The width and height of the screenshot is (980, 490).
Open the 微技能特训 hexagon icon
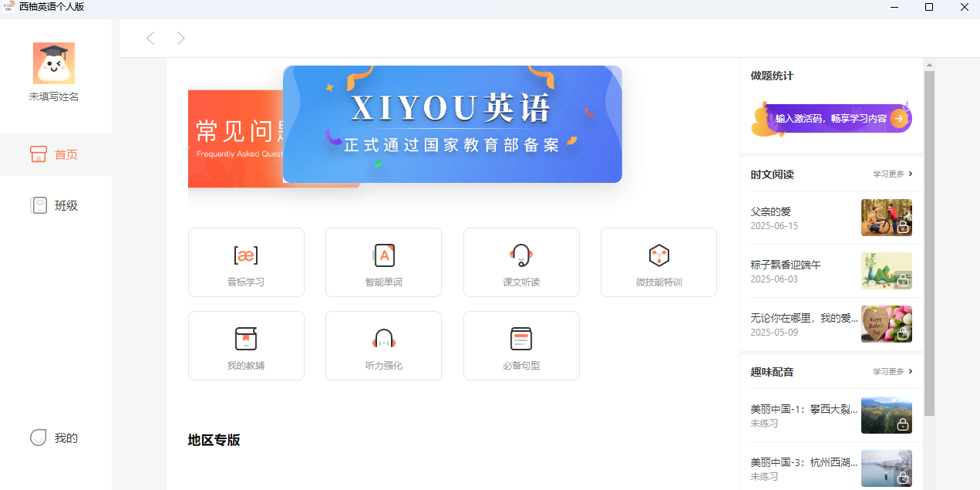tap(658, 255)
